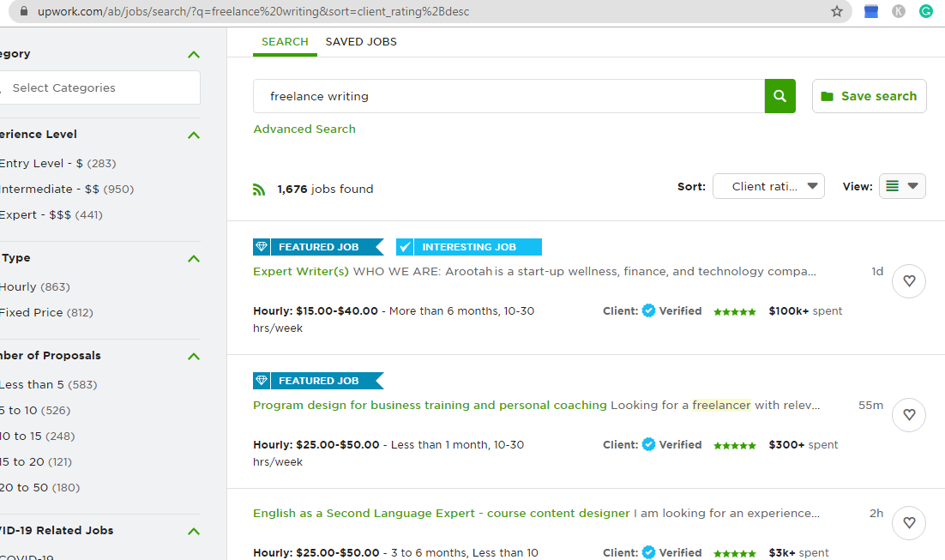Click Hourly: $15.00-$40.00 rate text

pos(316,311)
